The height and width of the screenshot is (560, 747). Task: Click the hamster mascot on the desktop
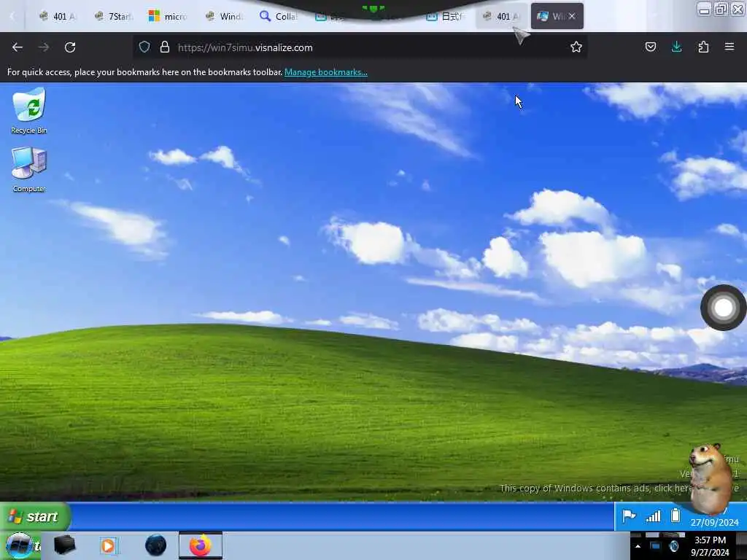click(710, 478)
